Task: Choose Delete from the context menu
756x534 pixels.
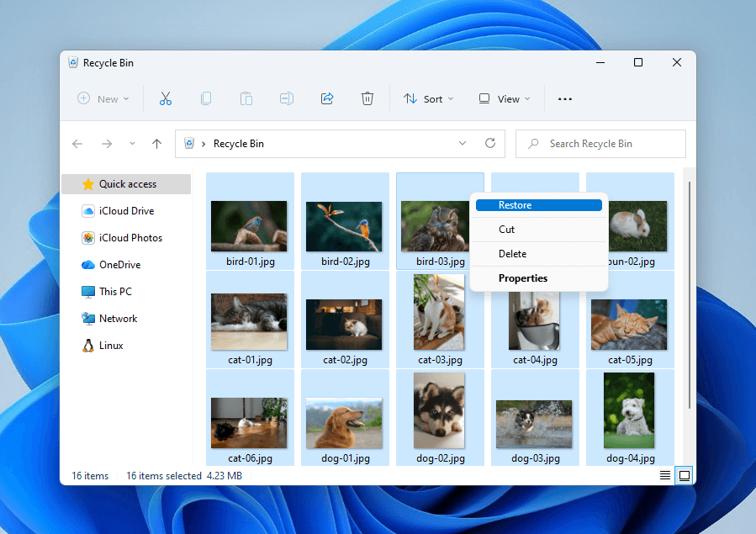Action: coord(538,254)
